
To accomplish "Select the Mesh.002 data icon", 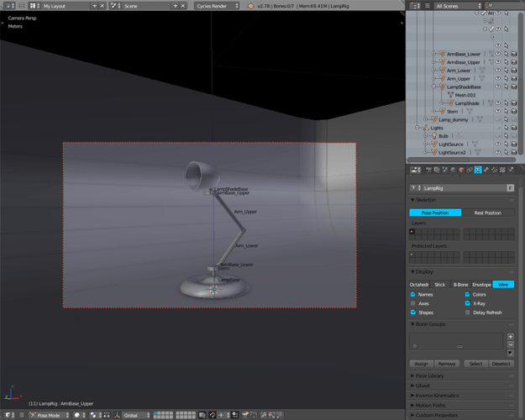I will click(451, 95).
